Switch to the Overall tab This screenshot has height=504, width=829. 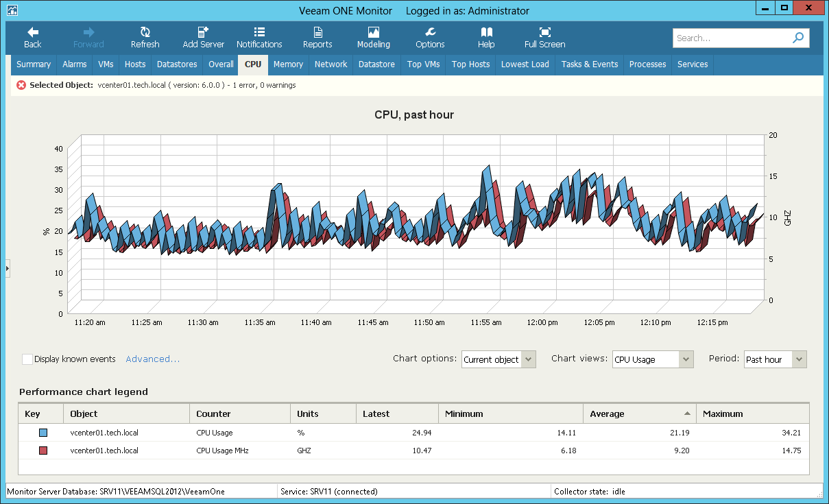(x=221, y=64)
